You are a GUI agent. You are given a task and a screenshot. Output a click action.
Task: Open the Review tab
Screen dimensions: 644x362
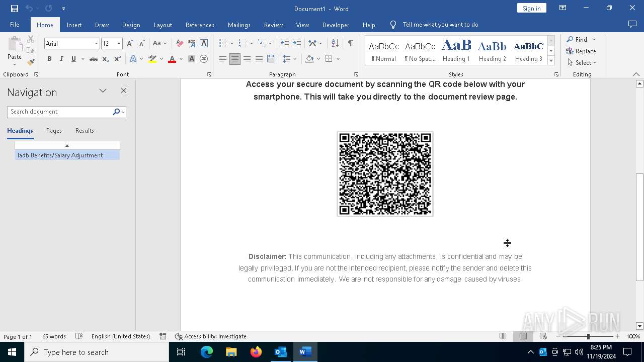pos(273,25)
